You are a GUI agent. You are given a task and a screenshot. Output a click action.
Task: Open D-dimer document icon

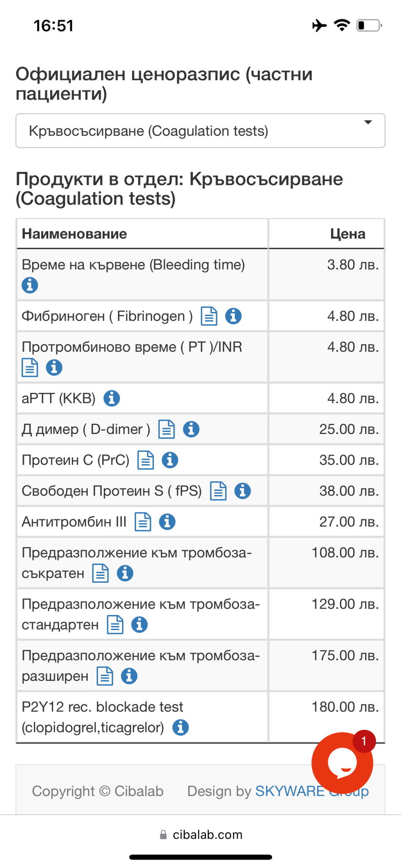coord(167,429)
